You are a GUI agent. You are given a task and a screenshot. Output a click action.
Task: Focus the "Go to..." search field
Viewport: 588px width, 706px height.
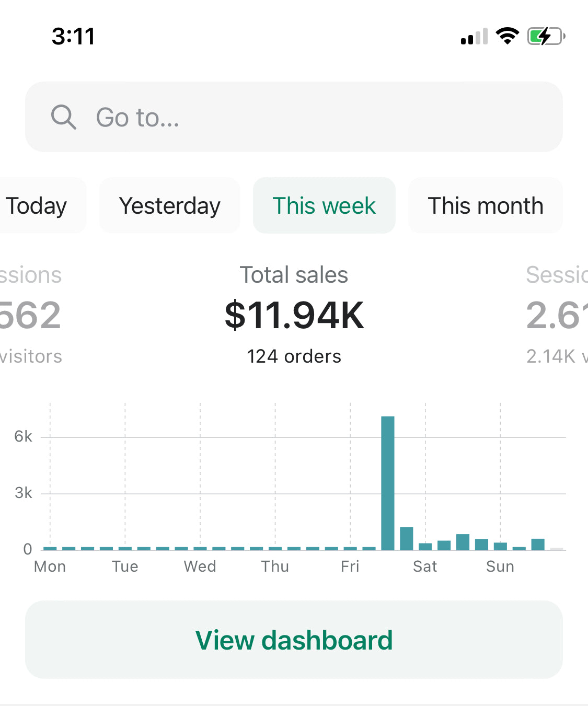coord(314,117)
